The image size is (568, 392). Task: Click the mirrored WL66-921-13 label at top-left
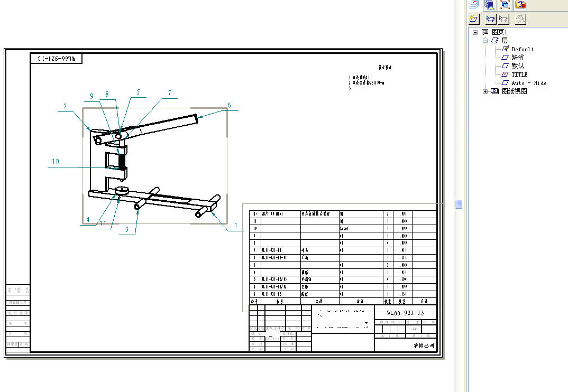click(57, 59)
